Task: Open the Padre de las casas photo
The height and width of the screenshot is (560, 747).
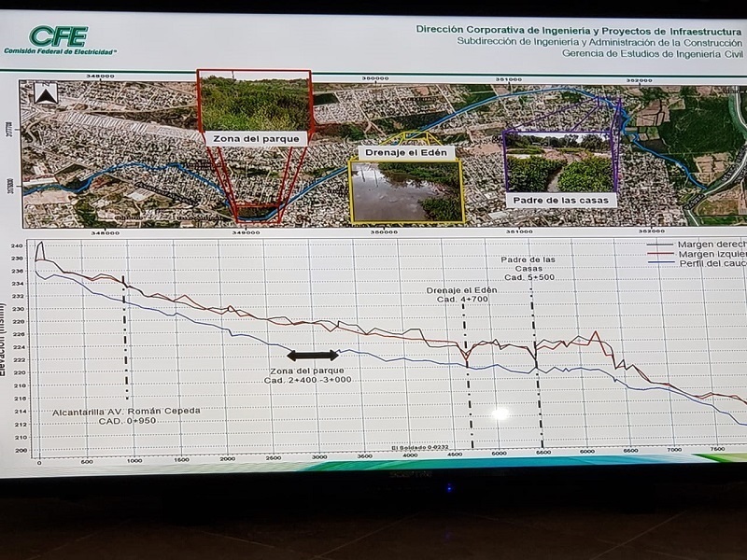Action: coord(558,168)
